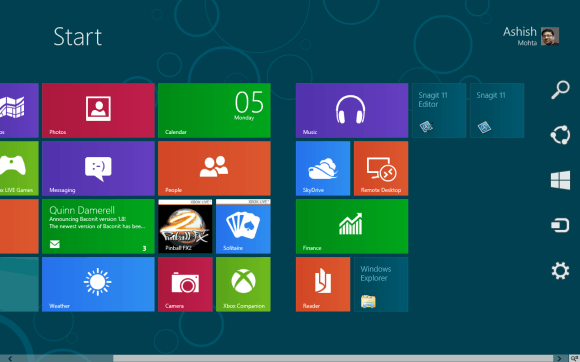Screen dimensions: 580x362
Task: Open the Devices charm
Action: pos(560,225)
